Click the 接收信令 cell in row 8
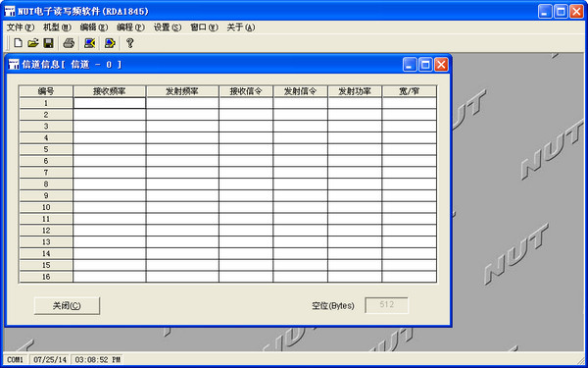 [246, 184]
